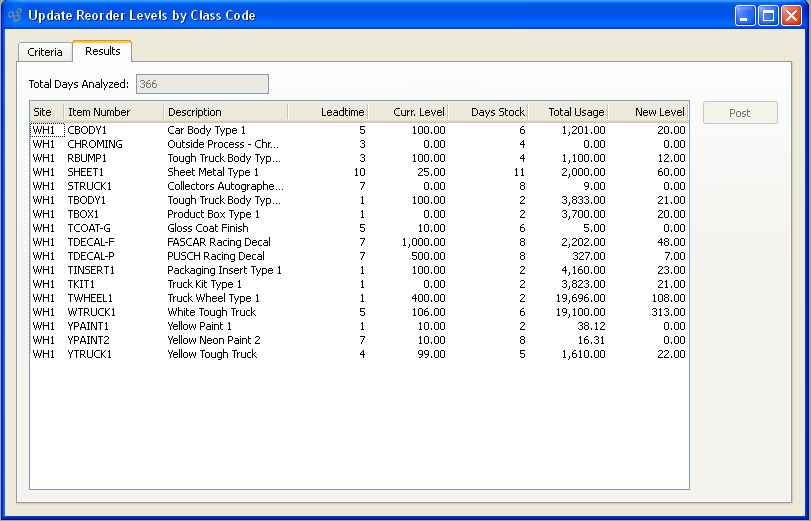This screenshot has height=521, width=811.
Task: Switch to the Criteria tab
Action: point(45,52)
